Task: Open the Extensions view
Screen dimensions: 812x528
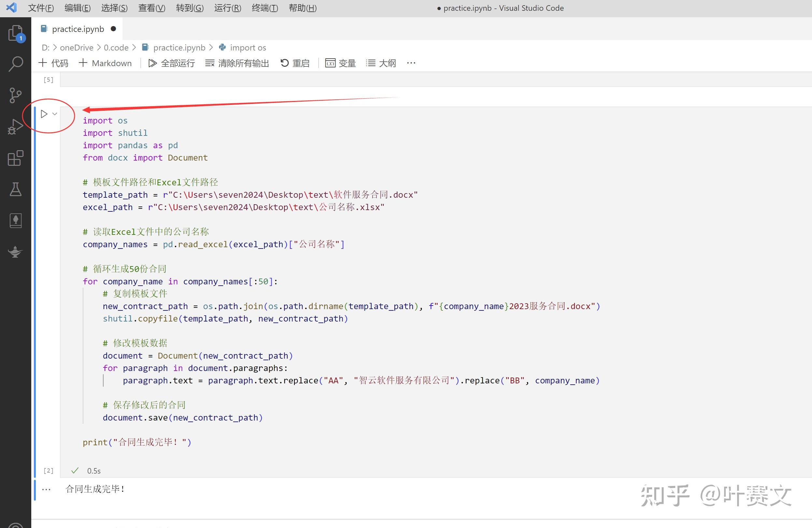Action: click(15, 158)
